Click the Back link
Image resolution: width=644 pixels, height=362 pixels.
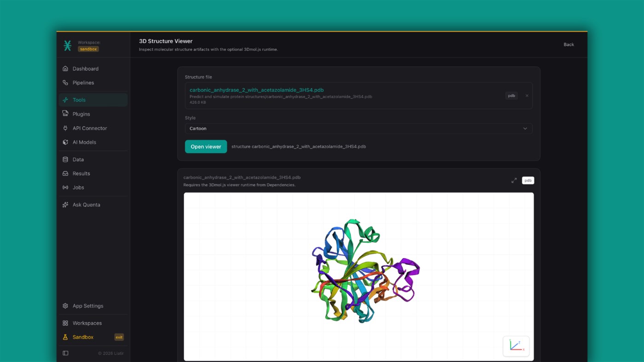[569, 45]
